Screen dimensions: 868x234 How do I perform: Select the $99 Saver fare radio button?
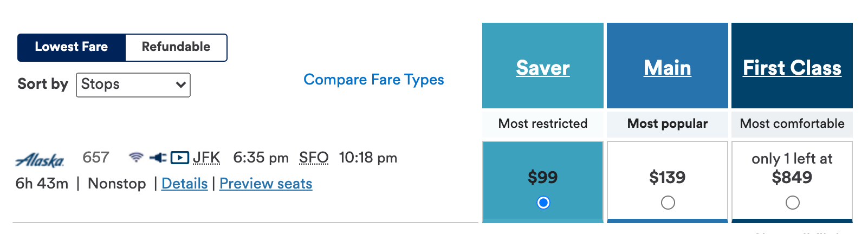[x=543, y=203]
